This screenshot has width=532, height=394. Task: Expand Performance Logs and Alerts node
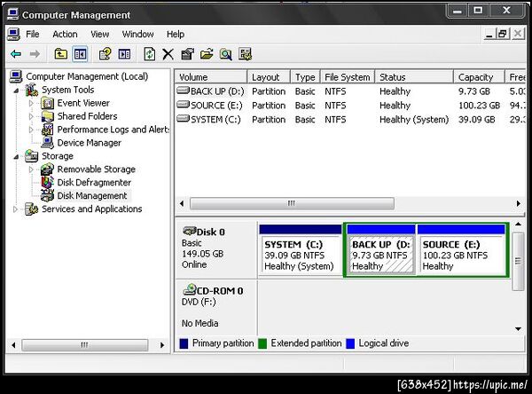coord(31,130)
